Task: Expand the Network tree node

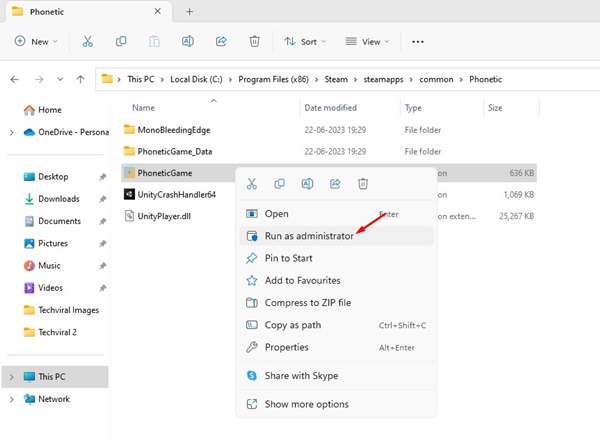Action: pyautogui.click(x=11, y=399)
